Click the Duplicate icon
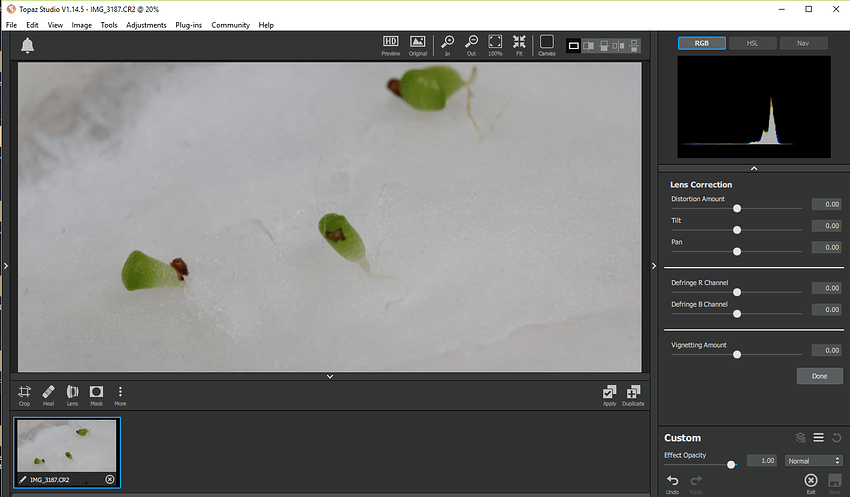Viewport: 850px width, 497px height. (633, 393)
